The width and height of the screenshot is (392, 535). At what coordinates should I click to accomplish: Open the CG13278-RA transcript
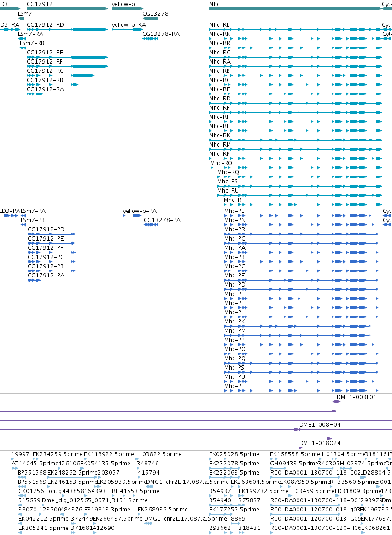(x=161, y=34)
